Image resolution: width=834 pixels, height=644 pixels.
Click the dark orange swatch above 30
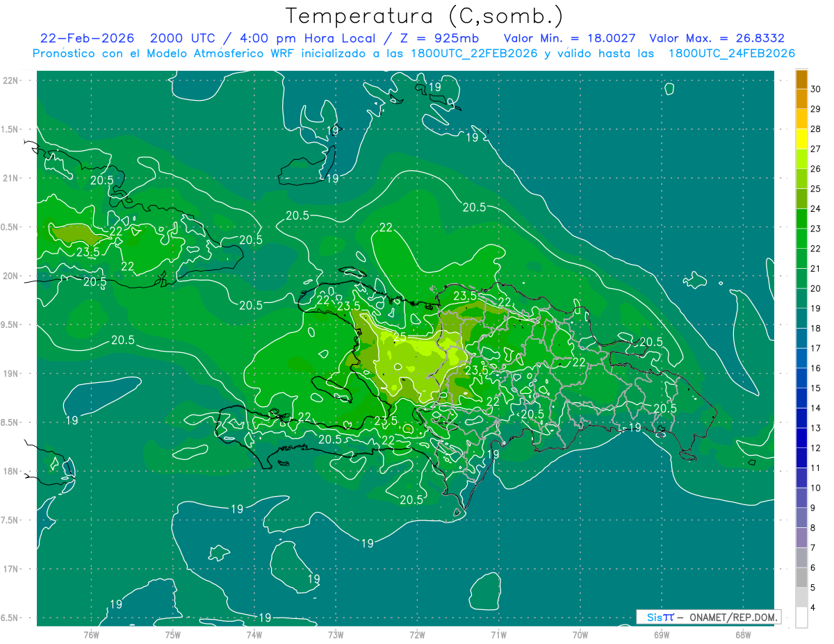(801, 79)
